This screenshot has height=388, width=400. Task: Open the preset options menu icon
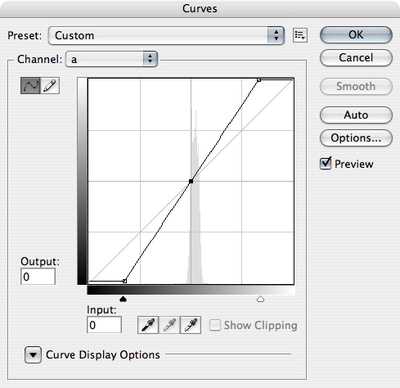click(x=300, y=35)
